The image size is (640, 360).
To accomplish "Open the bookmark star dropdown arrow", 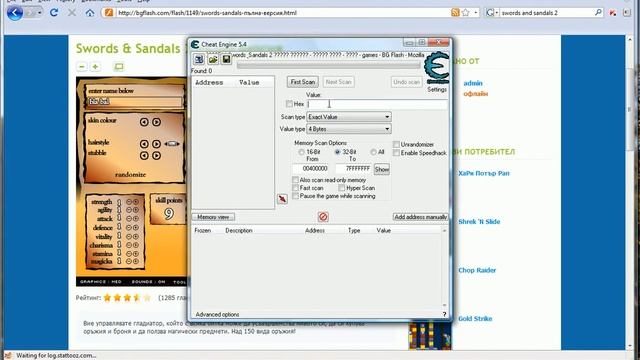I will (x=476, y=13).
